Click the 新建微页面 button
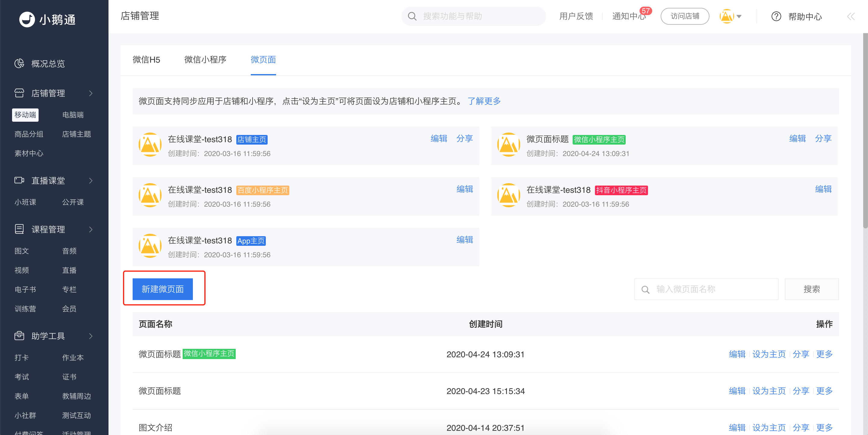The image size is (868, 435). (162, 289)
